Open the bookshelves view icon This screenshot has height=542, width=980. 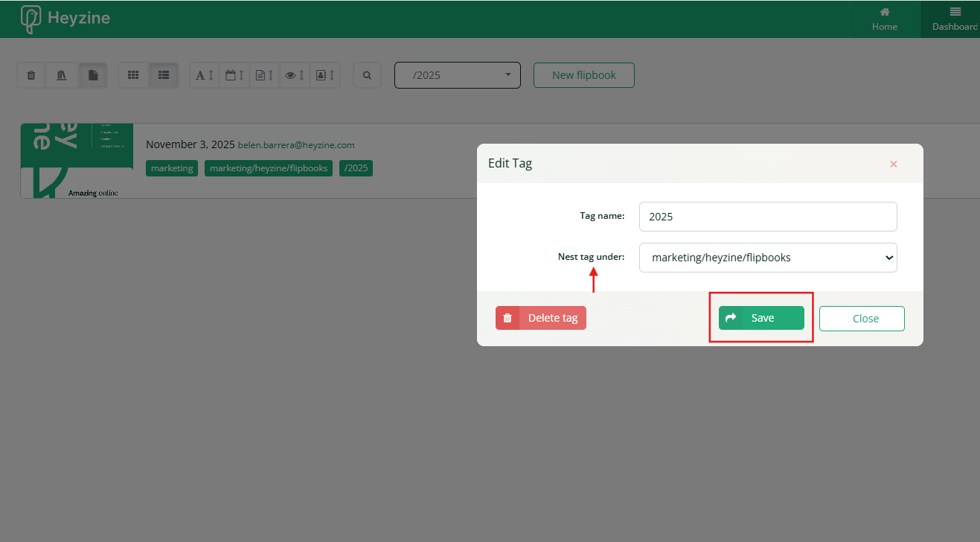tap(62, 75)
